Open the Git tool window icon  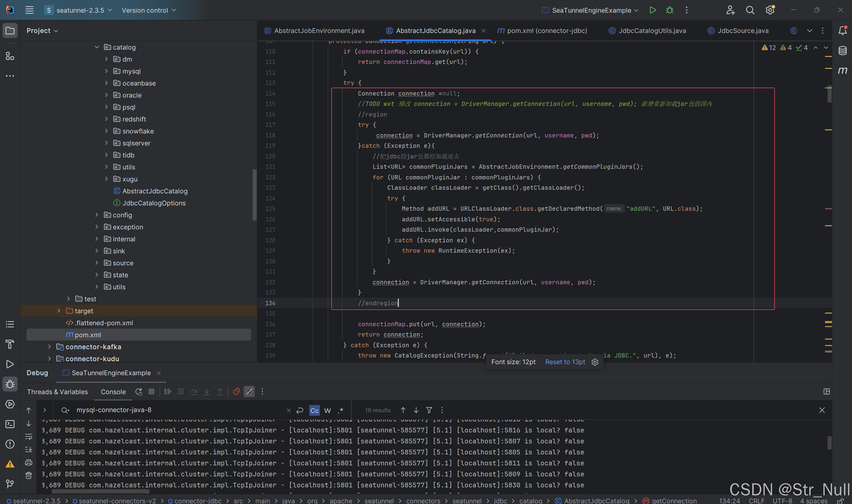click(10, 484)
